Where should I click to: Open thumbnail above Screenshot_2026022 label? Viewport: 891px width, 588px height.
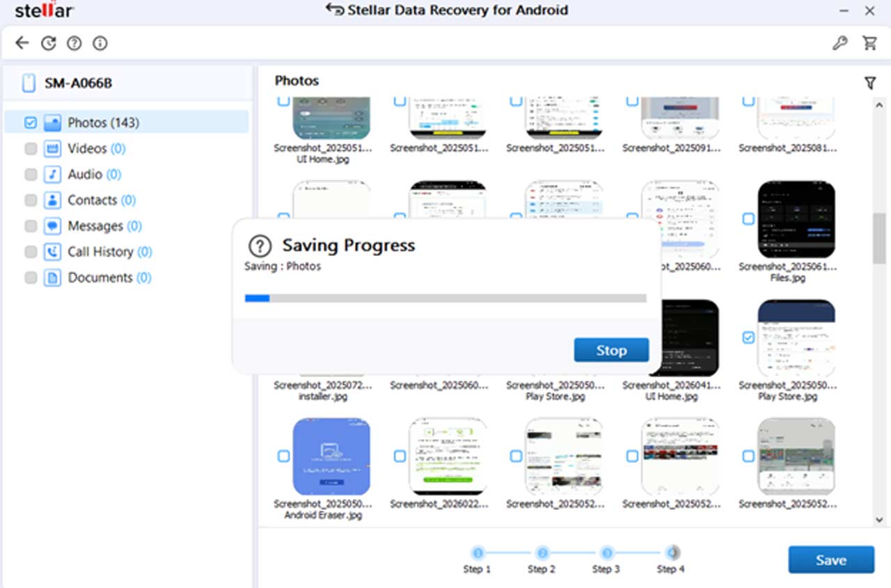pos(448,456)
